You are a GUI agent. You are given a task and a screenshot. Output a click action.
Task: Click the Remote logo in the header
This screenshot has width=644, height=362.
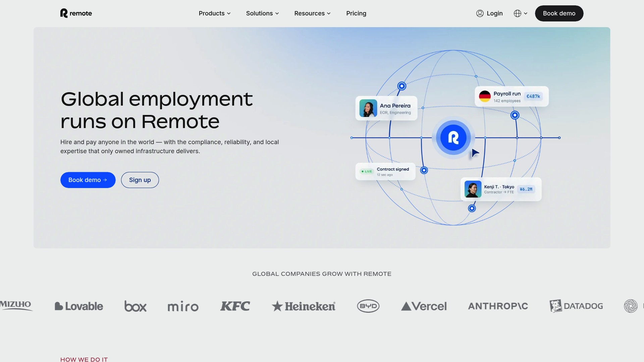(x=76, y=13)
